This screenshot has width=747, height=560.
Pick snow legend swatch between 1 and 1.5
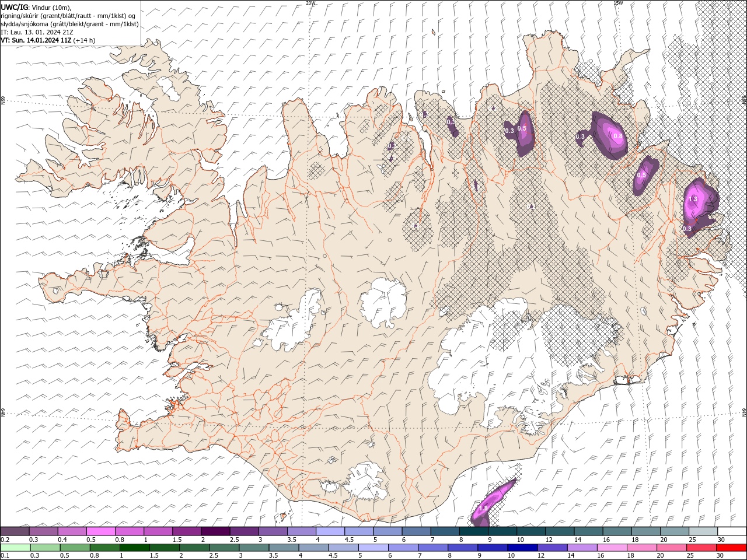click(158, 531)
